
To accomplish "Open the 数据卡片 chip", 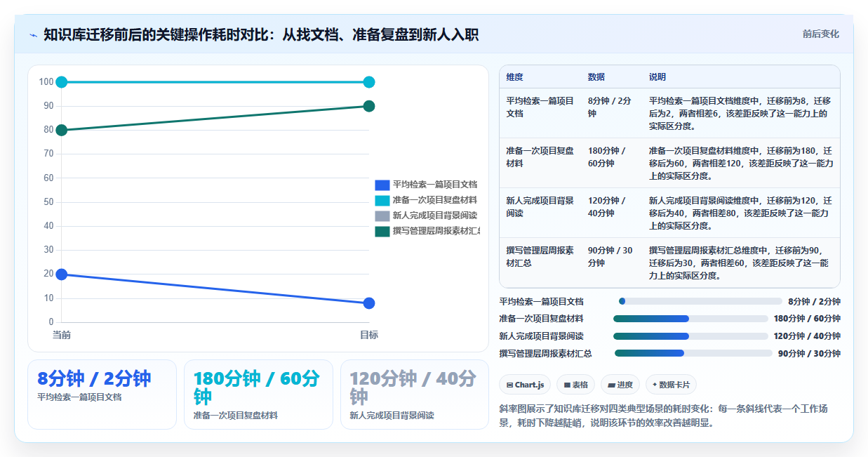I will point(671,385).
